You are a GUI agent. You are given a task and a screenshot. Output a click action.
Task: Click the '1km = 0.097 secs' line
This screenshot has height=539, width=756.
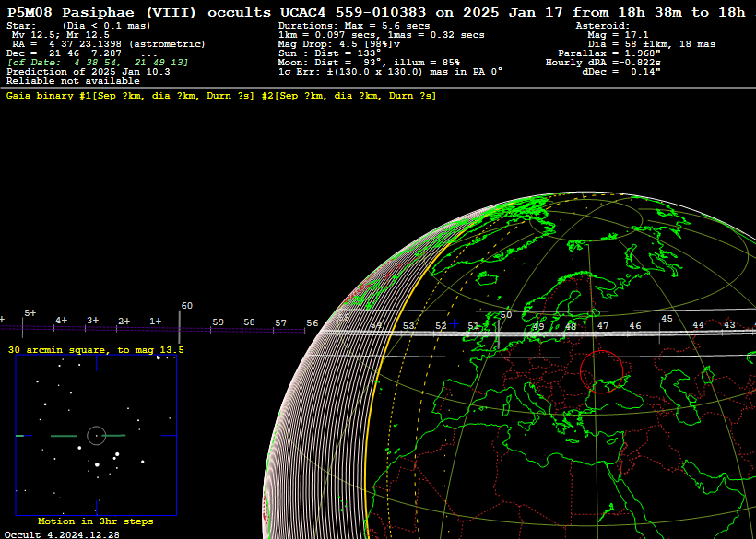point(382,35)
